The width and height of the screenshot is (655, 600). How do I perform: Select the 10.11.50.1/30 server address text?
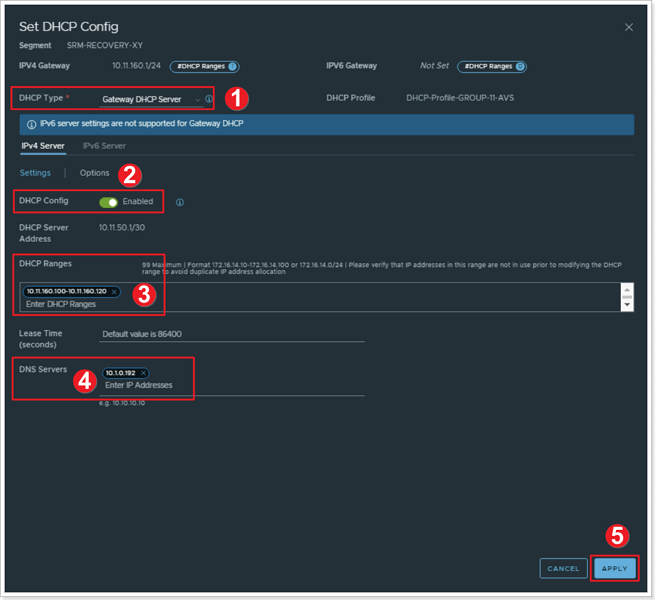(122, 228)
